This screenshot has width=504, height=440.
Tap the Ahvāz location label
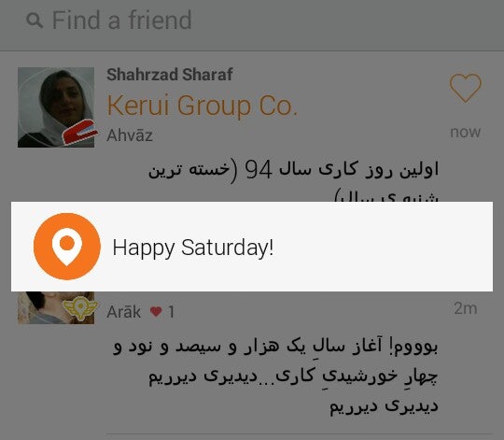click(x=130, y=135)
